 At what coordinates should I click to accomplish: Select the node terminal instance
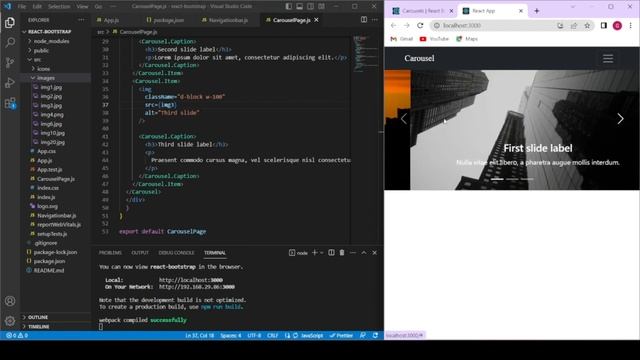tap(298, 253)
